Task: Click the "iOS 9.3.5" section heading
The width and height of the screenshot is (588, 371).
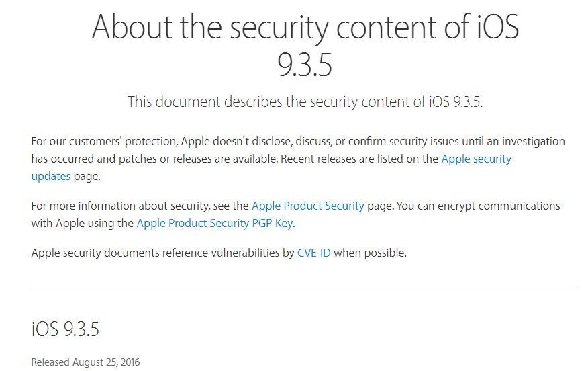Action: pyautogui.click(x=65, y=329)
